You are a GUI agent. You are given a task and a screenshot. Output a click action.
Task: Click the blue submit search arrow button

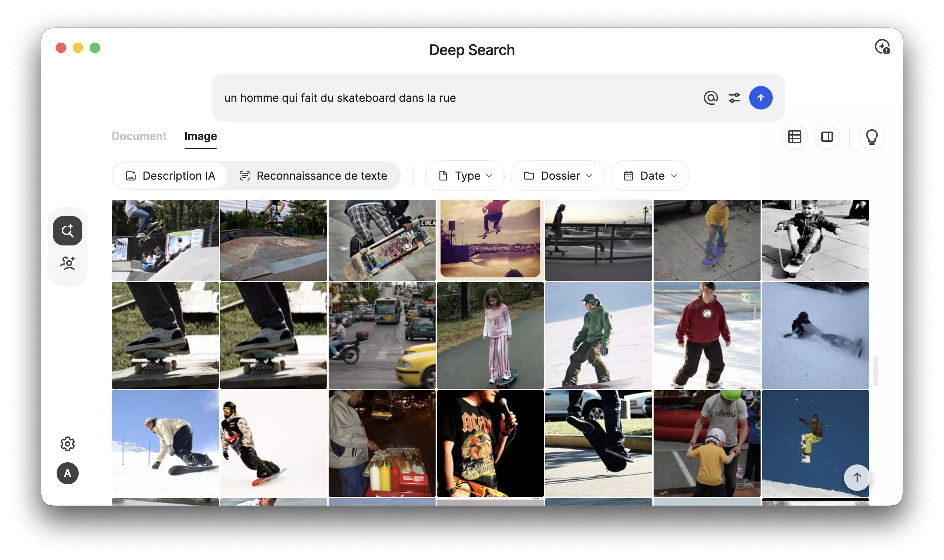click(x=760, y=98)
